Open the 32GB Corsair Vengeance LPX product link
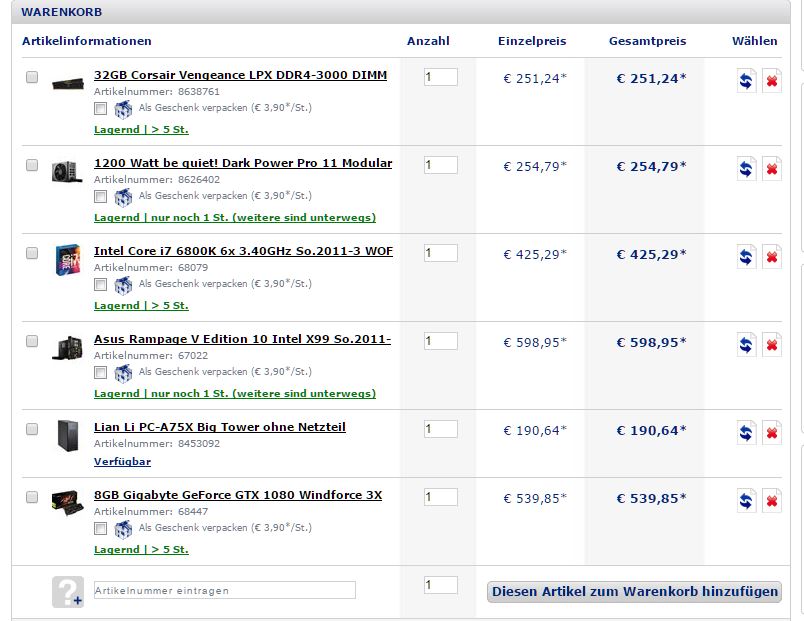The width and height of the screenshot is (804, 621). click(240, 75)
